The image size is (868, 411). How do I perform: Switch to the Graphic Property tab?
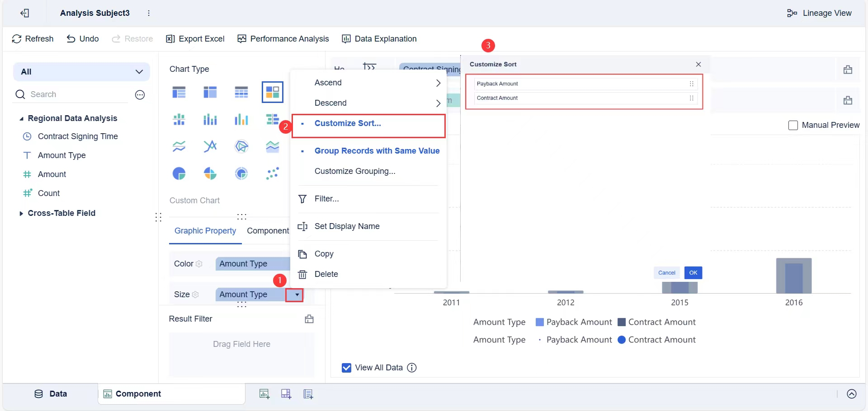205,231
